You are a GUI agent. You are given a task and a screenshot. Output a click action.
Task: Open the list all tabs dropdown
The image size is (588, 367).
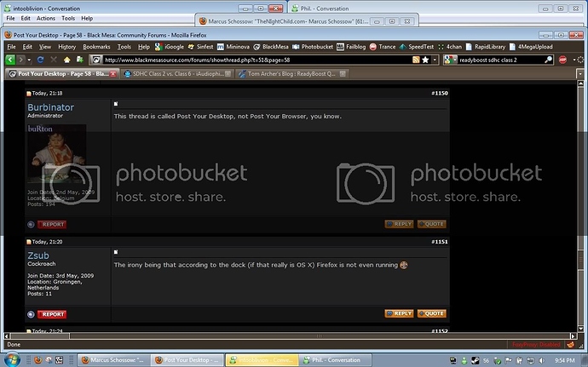[579, 74]
